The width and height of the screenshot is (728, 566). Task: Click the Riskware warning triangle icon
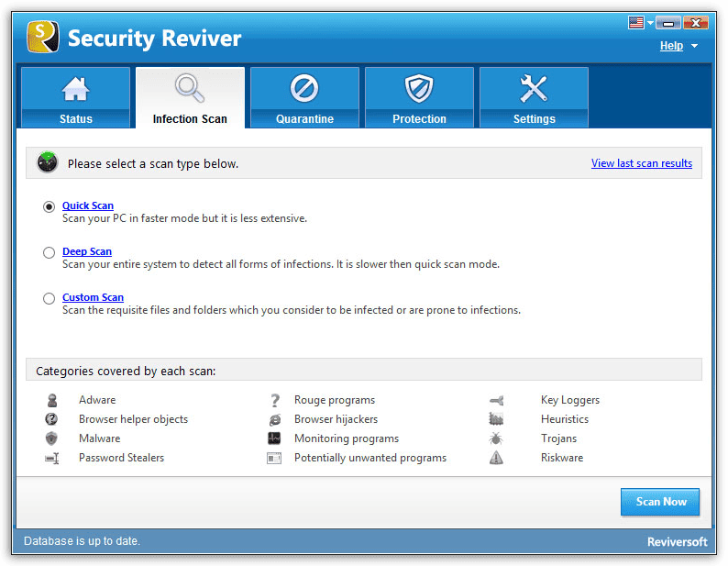(x=496, y=458)
